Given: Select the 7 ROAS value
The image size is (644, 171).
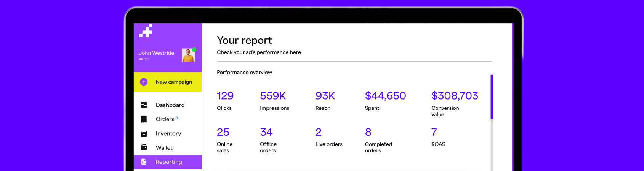Looking at the screenshot, I should [434, 132].
